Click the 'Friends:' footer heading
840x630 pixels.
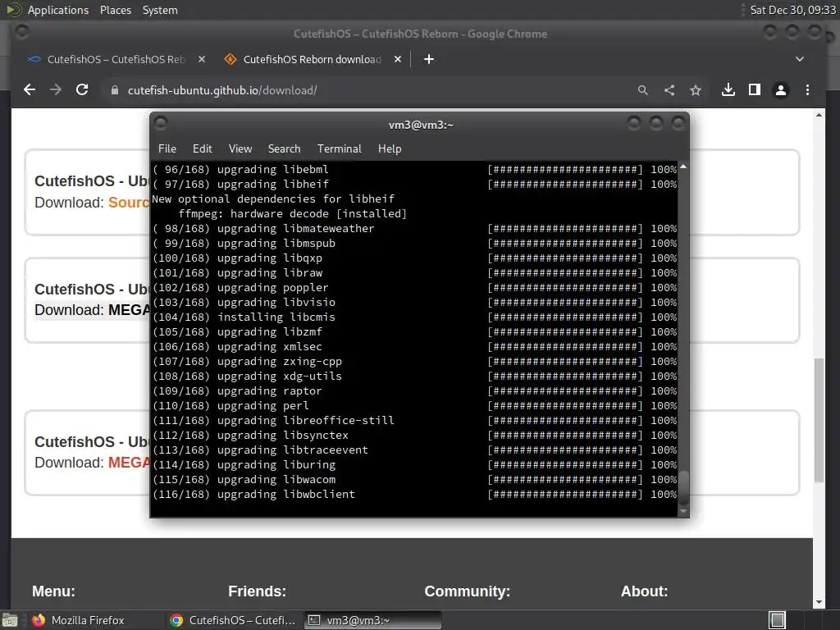pyautogui.click(x=257, y=591)
